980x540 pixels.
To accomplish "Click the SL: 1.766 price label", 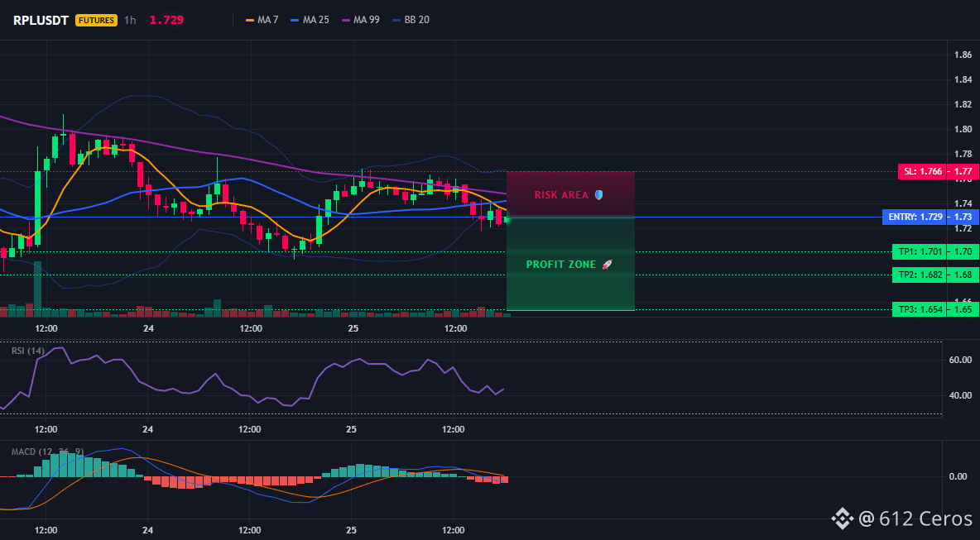I will click(x=922, y=171).
